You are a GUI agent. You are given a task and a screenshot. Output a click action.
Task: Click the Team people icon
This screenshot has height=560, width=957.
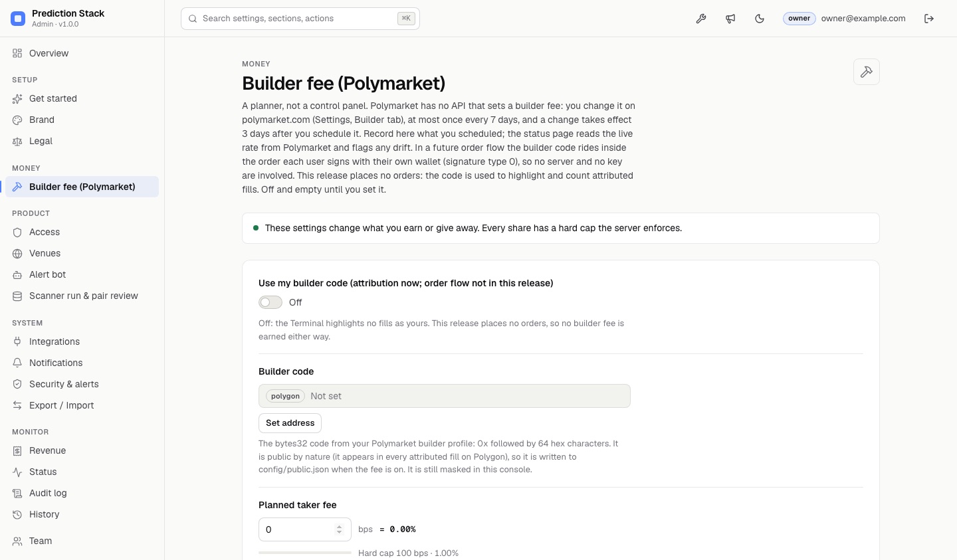click(17, 541)
